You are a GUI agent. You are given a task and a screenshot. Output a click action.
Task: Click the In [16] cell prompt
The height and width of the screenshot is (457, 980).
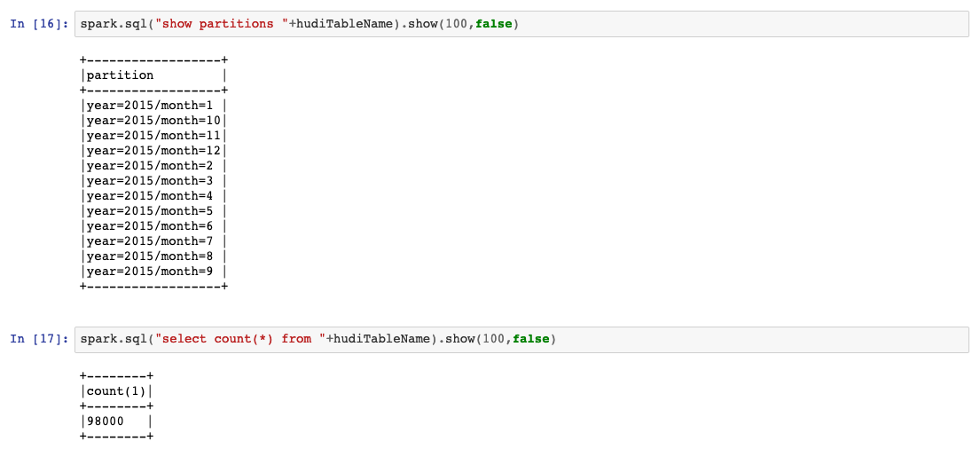point(38,24)
